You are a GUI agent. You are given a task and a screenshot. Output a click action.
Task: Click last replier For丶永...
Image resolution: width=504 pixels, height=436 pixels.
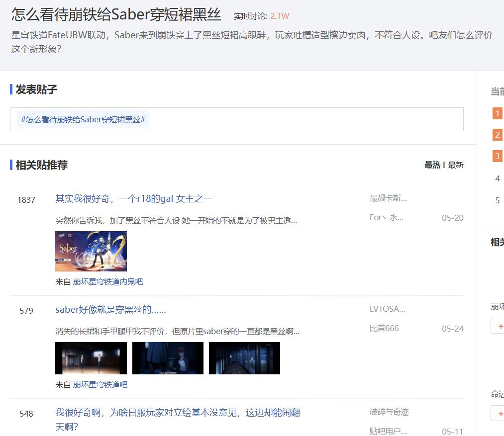387,218
